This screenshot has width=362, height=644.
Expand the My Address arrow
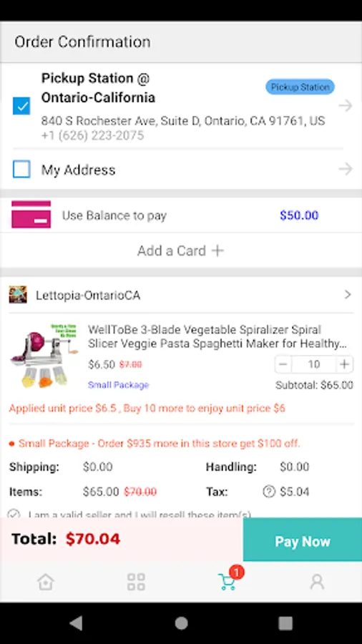click(346, 169)
